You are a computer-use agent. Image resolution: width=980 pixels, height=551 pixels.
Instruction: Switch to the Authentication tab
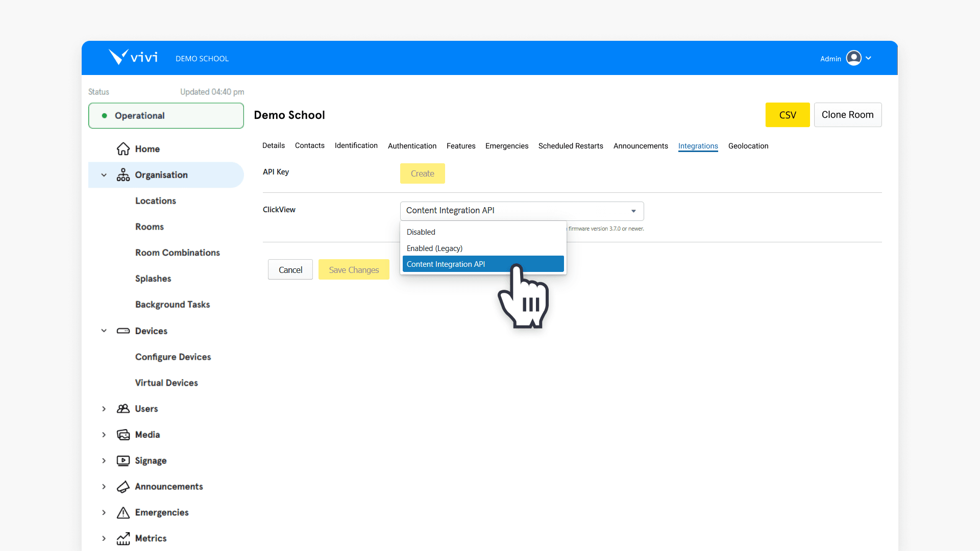point(412,146)
